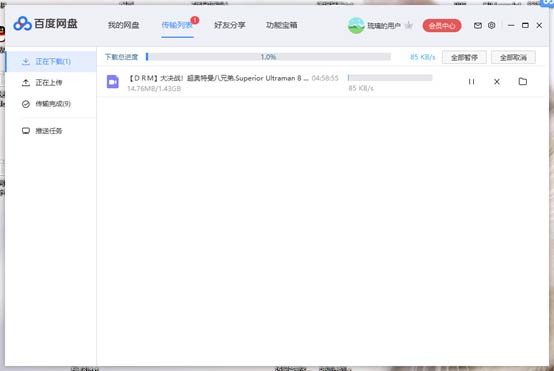Viewport: 554px width, 371px height.
Task: Click the Ultraman file progress bar
Action: click(390, 78)
